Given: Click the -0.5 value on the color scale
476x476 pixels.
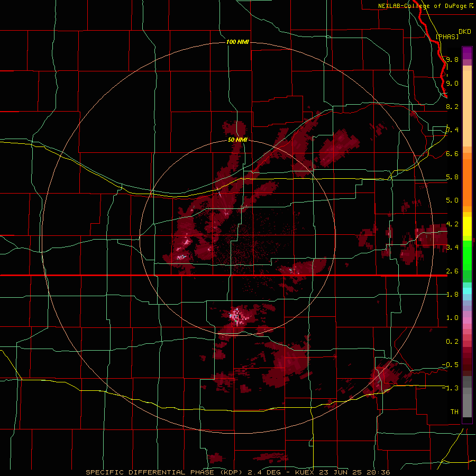Looking at the screenshot, I should tap(450, 365).
